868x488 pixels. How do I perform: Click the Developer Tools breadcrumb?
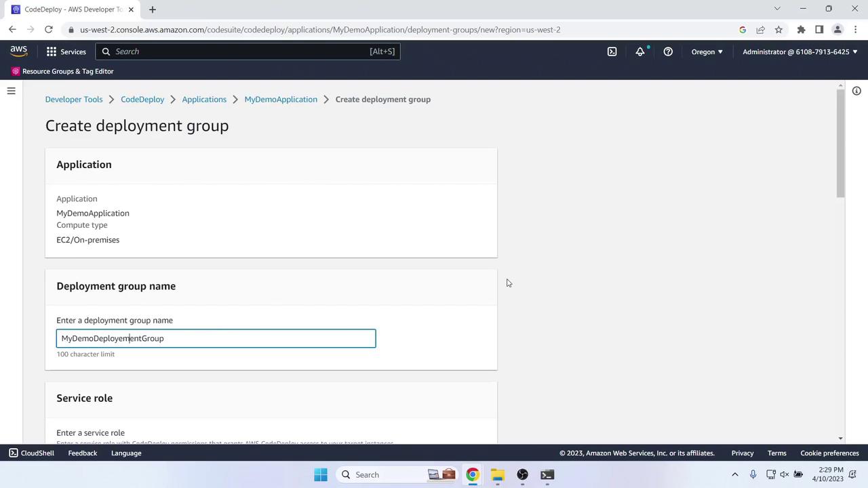[x=74, y=99]
